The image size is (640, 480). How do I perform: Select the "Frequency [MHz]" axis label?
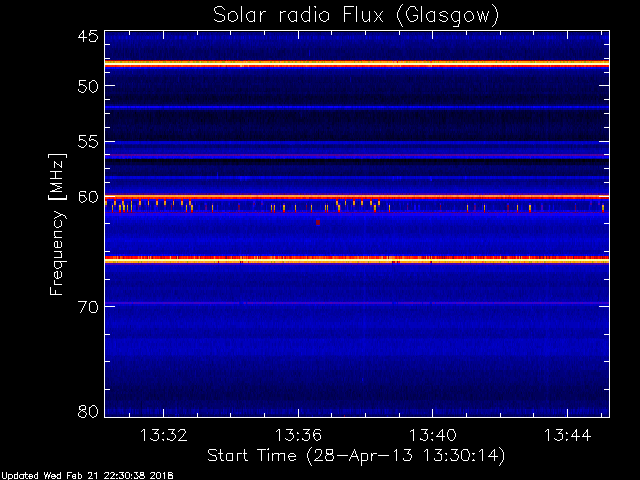click(57, 224)
